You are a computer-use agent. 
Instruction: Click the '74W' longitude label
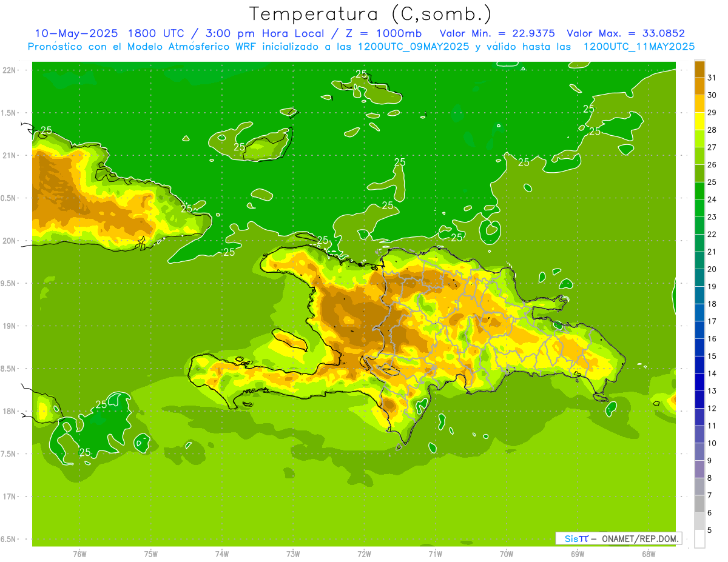222,554
